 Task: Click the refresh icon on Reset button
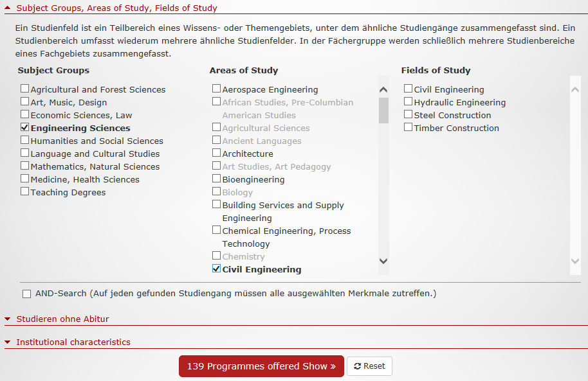tap(358, 366)
